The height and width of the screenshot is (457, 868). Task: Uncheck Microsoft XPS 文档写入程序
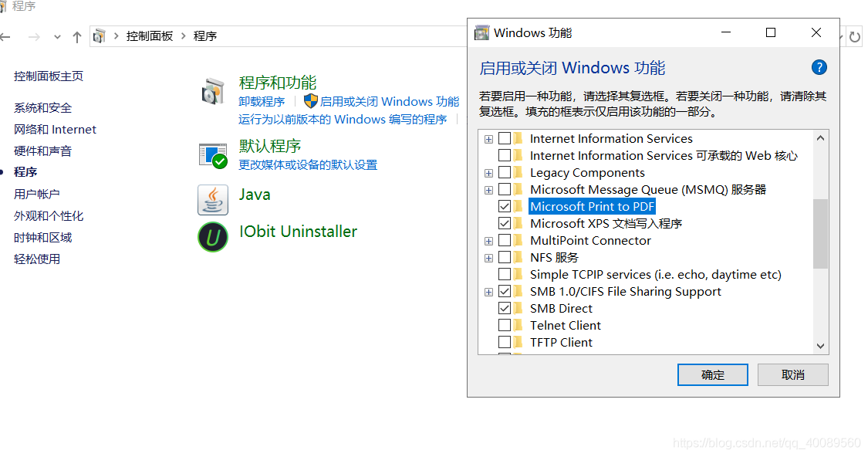[x=505, y=223]
